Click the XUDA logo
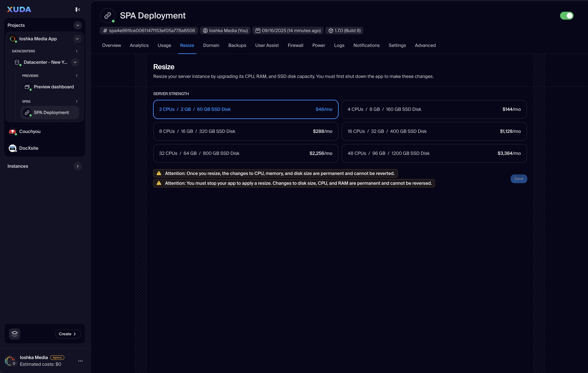588x373 pixels. point(19,9)
